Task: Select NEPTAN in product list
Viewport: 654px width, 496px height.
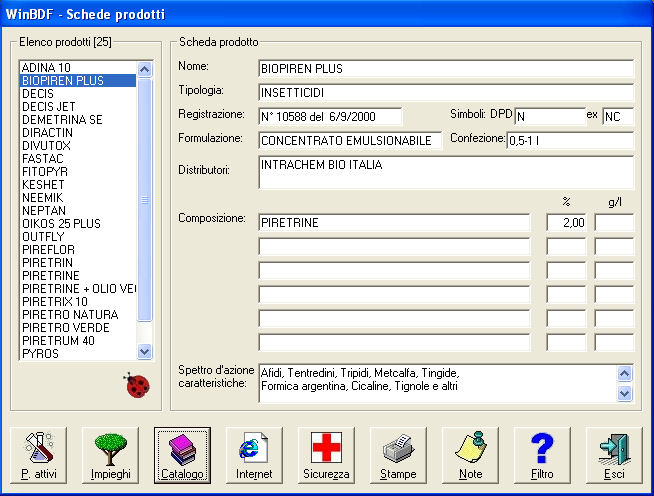Action: [x=78, y=210]
